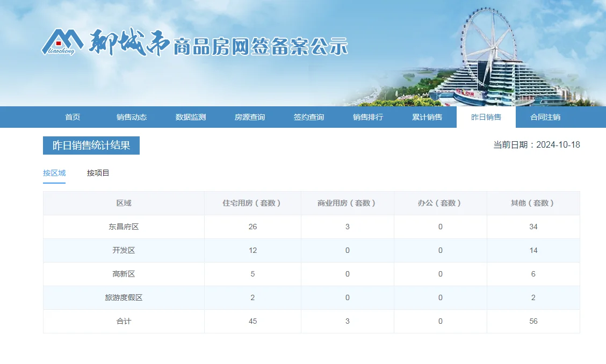The image size is (606, 364).
Task: Open the 合同注销 navigation item
Action: tap(545, 117)
